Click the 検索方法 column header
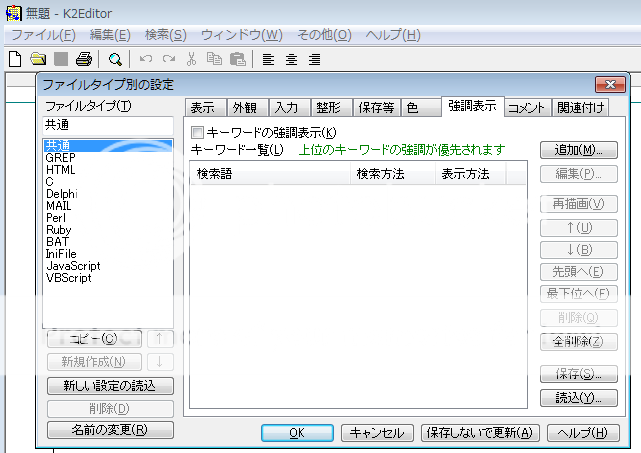The image size is (641, 453). 393,174
